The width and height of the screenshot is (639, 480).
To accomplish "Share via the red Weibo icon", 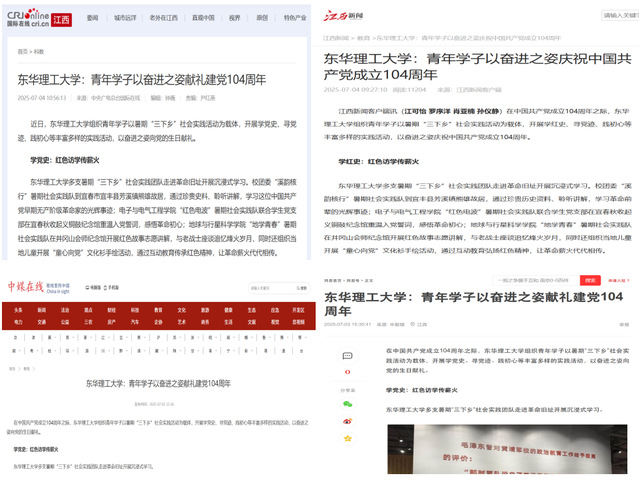I will point(347,421).
